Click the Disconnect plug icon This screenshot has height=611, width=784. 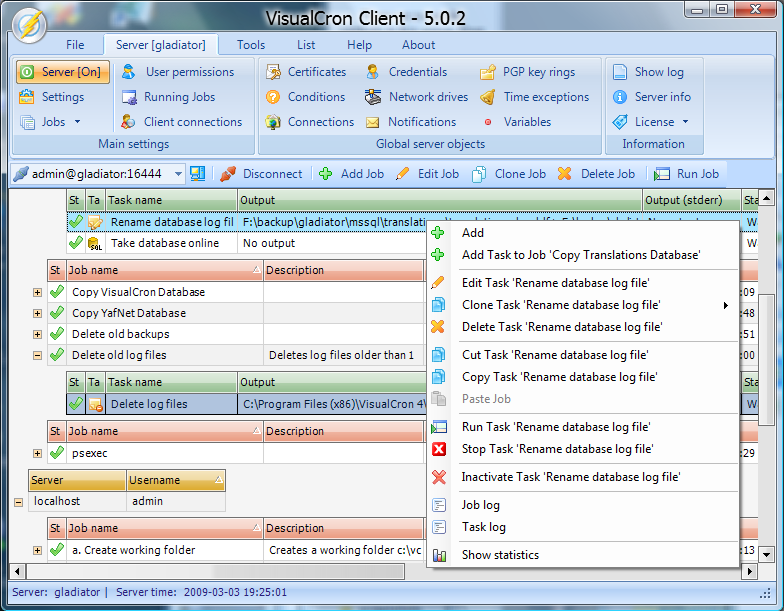tap(228, 174)
